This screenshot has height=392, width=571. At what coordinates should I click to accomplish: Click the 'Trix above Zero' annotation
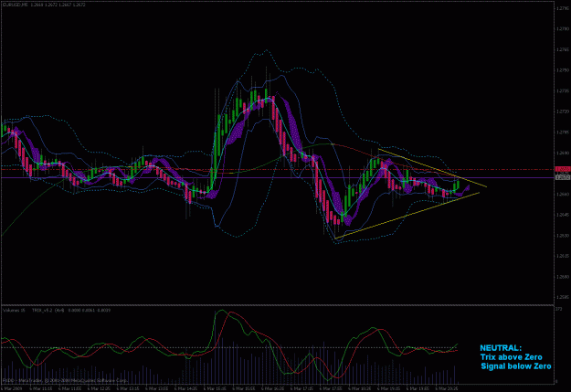click(x=511, y=357)
